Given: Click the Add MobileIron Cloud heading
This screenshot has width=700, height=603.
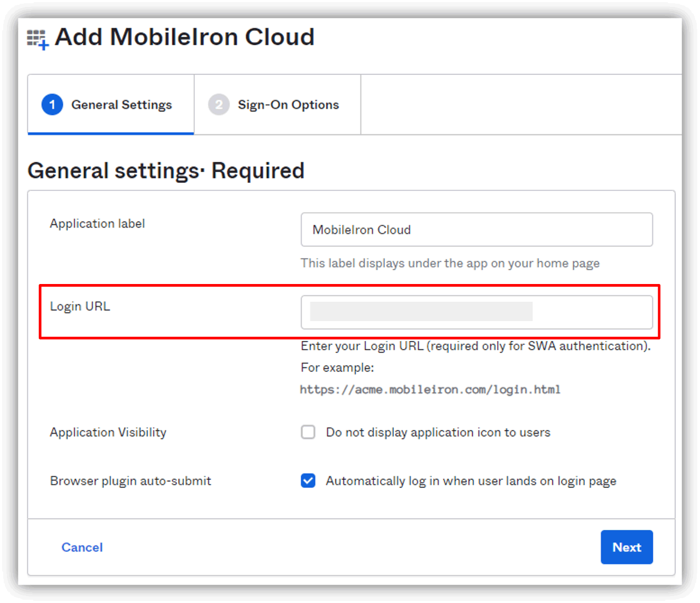Looking at the screenshot, I should [x=185, y=37].
